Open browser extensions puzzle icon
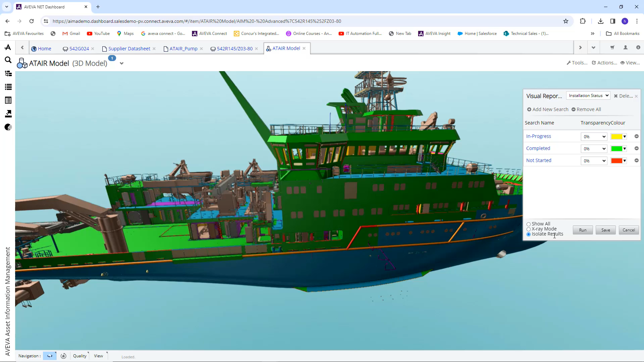644x362 pixels. [583, 21]
